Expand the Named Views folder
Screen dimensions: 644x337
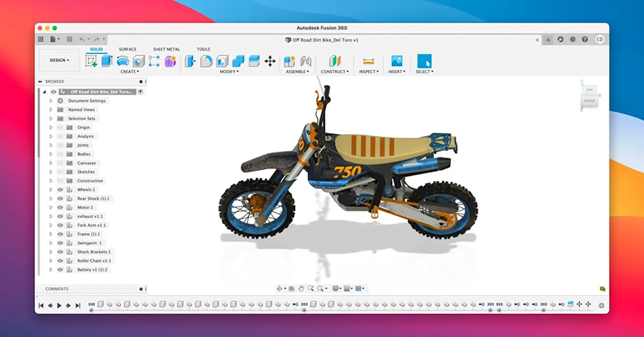(51, 110)
